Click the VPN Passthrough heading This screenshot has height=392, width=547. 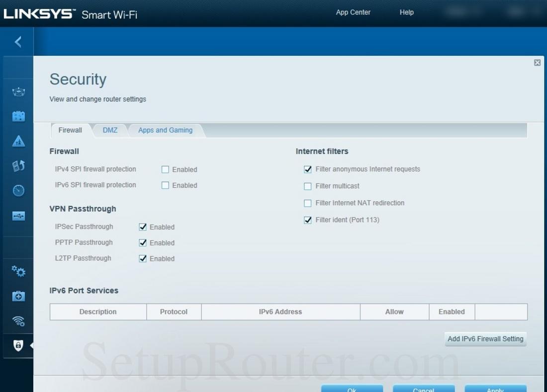pyautogui.click(x=83, y=209)
